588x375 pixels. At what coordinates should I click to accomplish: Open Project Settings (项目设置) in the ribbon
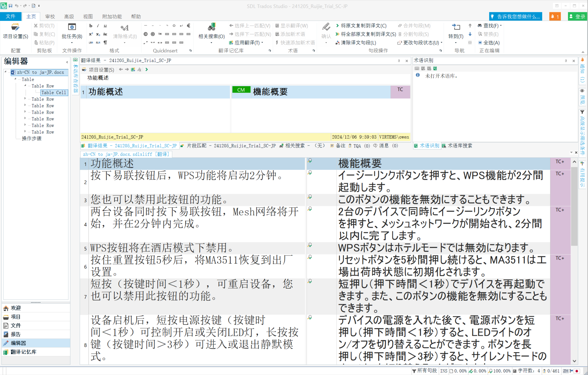pyautogui.click(x=15, y=31)
